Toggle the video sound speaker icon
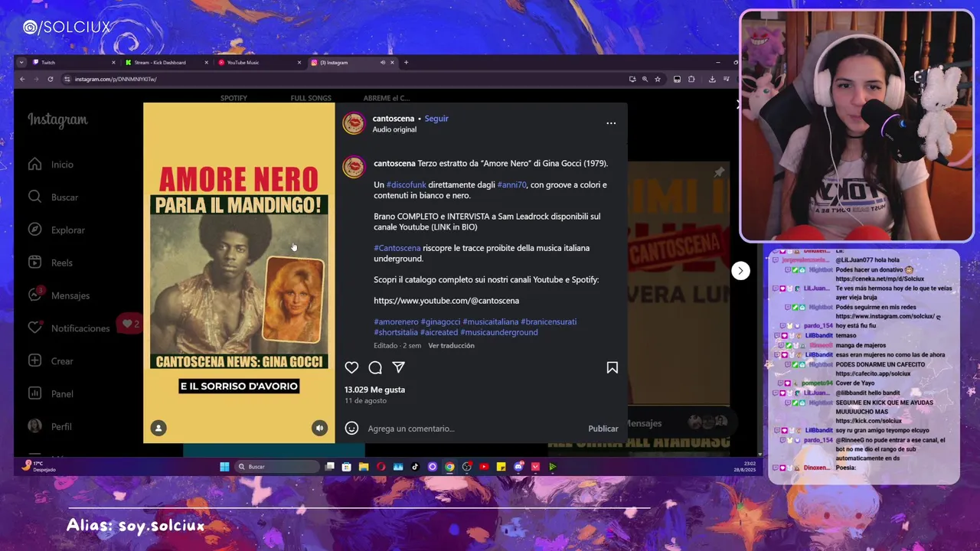Viewport: 980px width, 551px height. coord(320,428)
